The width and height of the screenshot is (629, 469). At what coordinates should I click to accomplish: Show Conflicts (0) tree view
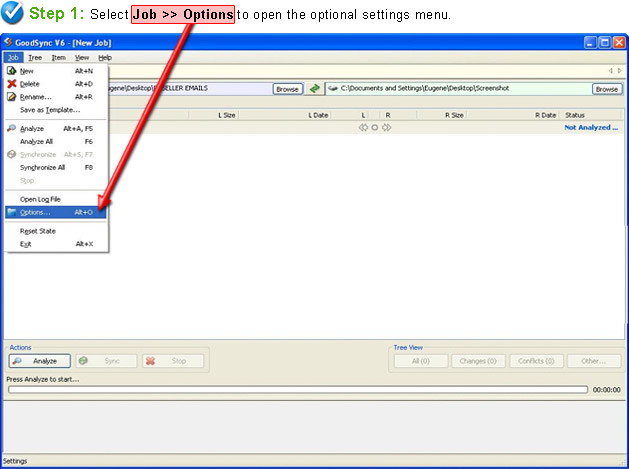point(536,361)
